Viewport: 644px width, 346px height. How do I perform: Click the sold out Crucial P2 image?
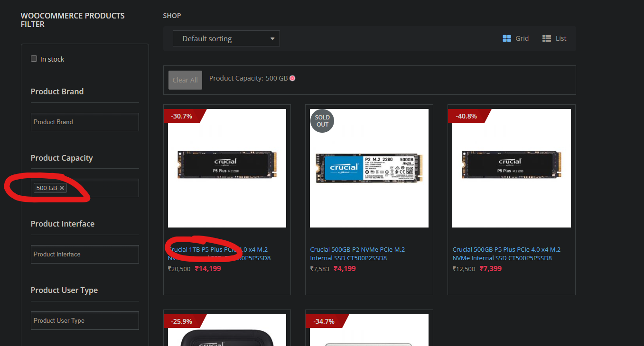click(369, 168)
